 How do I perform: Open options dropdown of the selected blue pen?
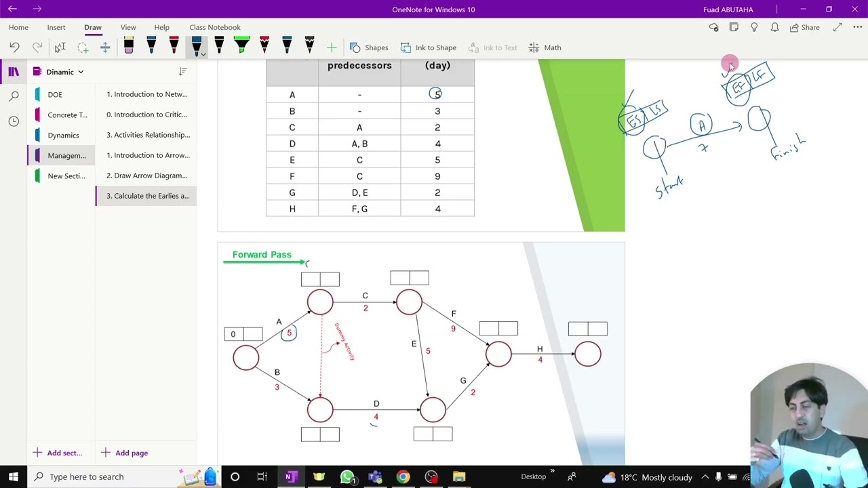click(x=203, y=54)
